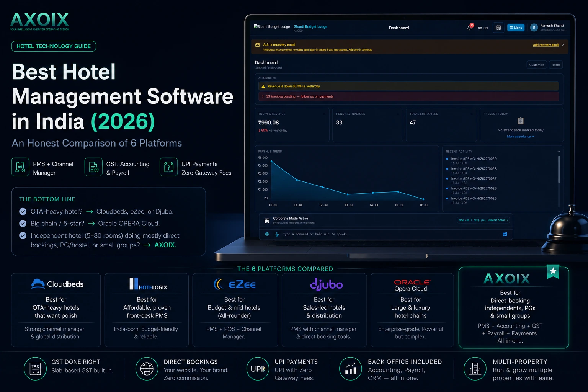Select the Cloudbeds platform card logo
588x392 pixels.
tap(57, 284)
